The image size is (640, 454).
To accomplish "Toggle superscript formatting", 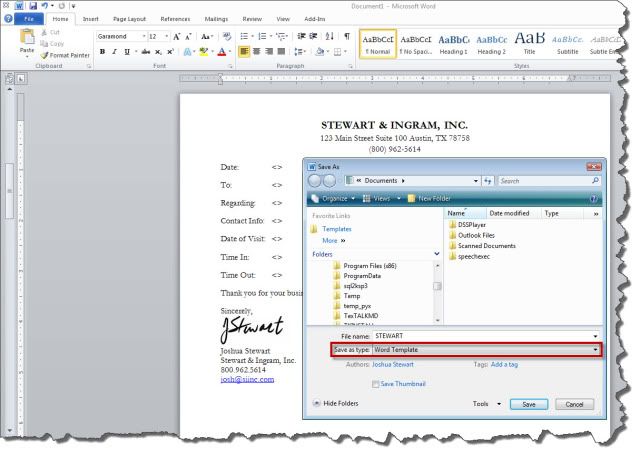I will [x=171, y=52].
